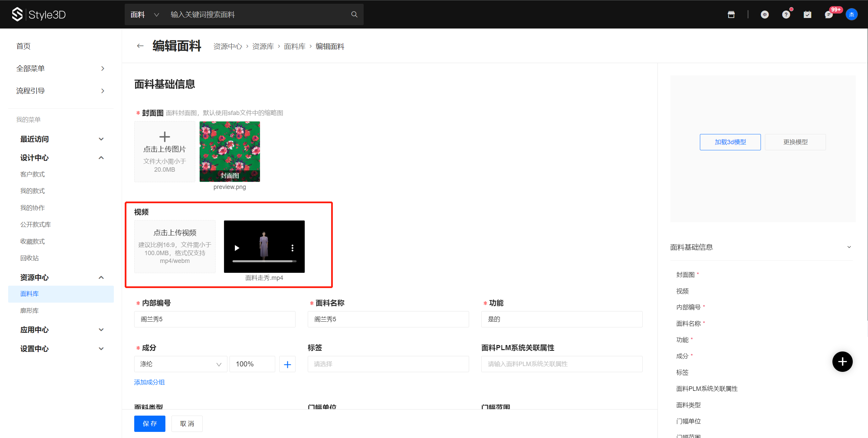Jump to 标签 anchor in right panel
The image size is (868, 438).
pos(682,373)
